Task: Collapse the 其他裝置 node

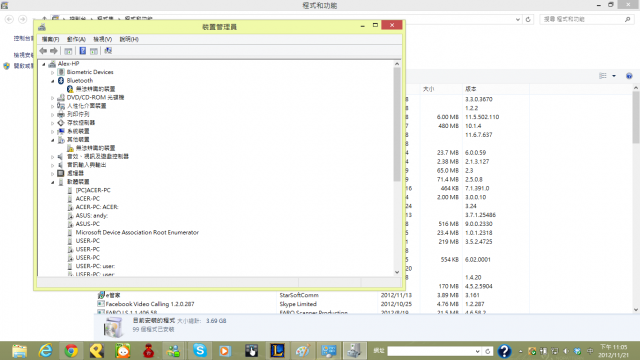Action: coord(52,140)
